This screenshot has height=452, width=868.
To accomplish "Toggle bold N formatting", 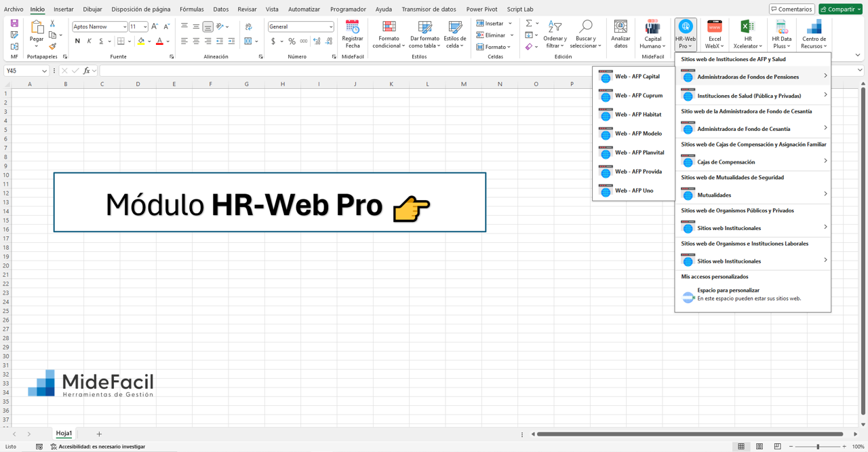I will pos(77,41).
